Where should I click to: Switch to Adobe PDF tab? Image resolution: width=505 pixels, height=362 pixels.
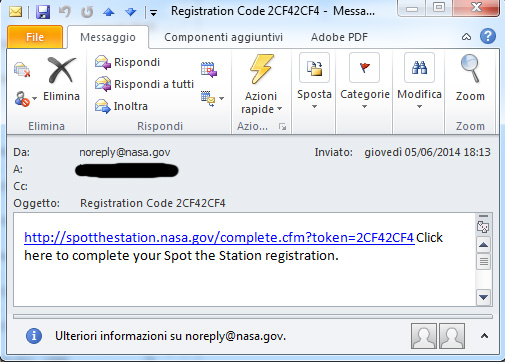339,37
